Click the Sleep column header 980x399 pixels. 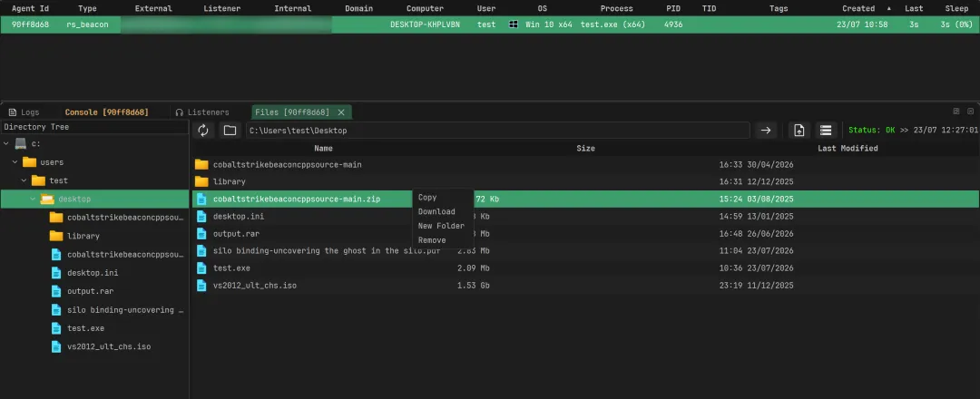click(957, 9)
